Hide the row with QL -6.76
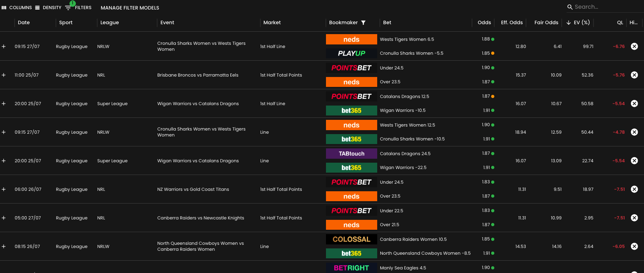This screenshot has height=273, width=644. coord(634,46)
